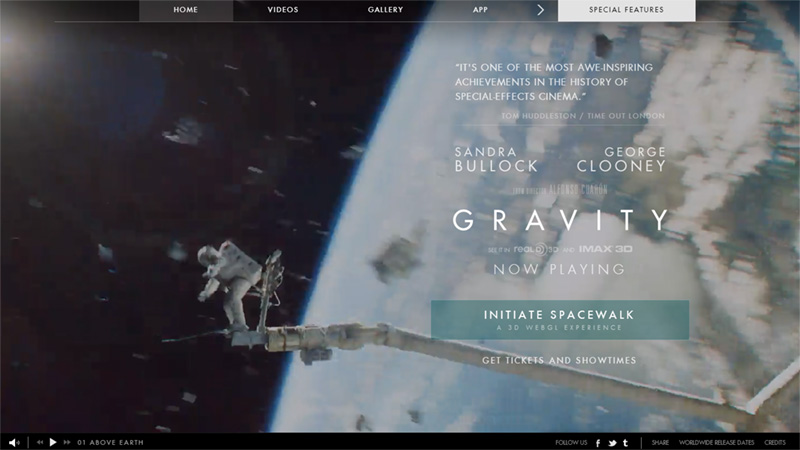The height and width of the screenshot is (450, 800).
Task: Click the Share link
Action: pyautogui.click(x=660, y=442)
